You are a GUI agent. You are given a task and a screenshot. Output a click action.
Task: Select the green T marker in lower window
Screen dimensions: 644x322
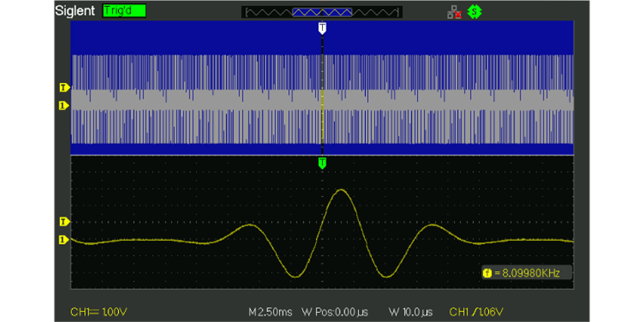[322, 163]
